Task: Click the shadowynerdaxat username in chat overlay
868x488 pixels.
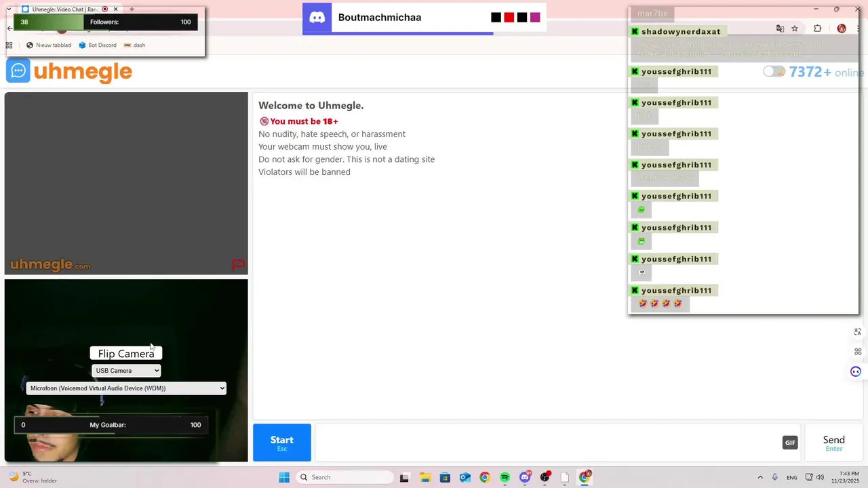Action: pos(681,32)
